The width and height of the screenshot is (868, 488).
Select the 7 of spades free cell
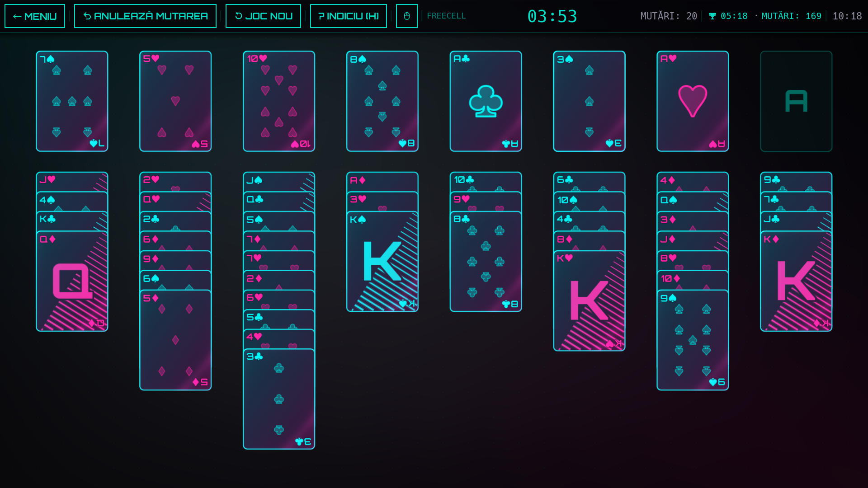click(72, 101)
